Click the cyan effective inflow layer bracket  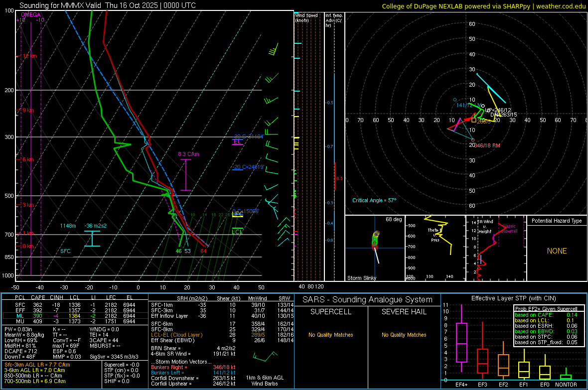pos(92,238)
